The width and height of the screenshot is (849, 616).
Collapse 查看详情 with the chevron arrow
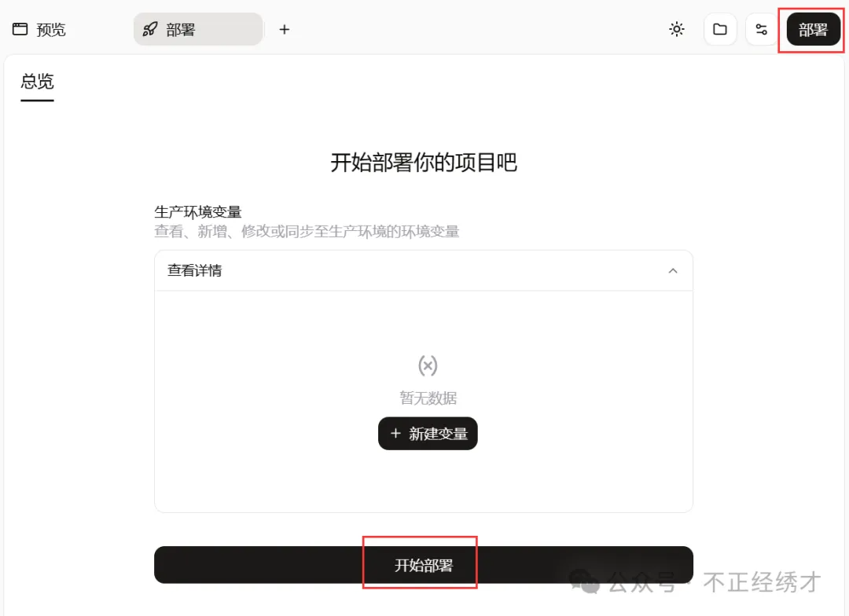(673, 270)
